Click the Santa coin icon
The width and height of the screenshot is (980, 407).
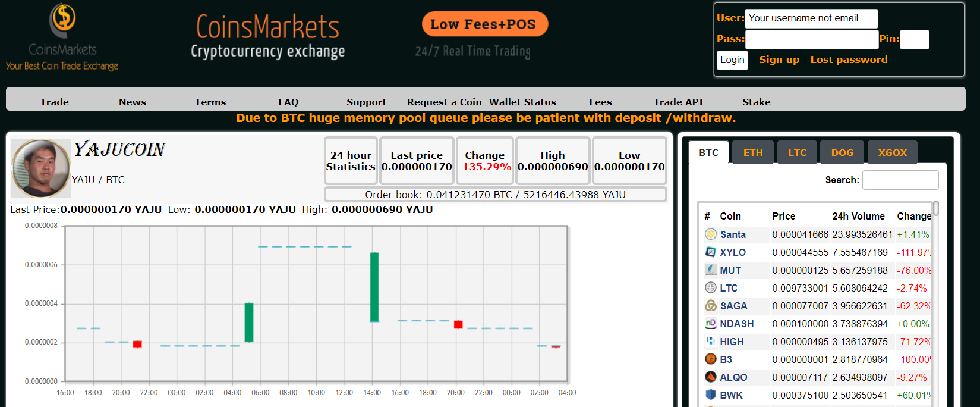coord(711,234)
